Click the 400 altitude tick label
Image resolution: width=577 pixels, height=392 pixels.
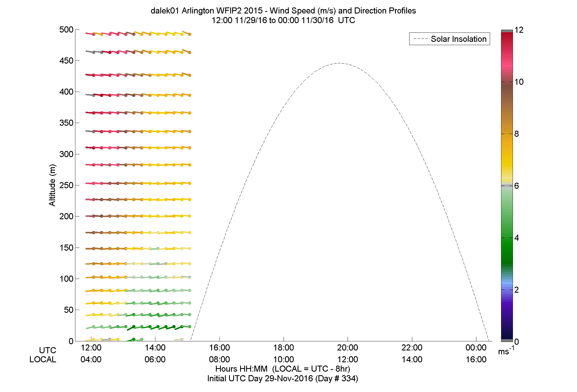66,92
